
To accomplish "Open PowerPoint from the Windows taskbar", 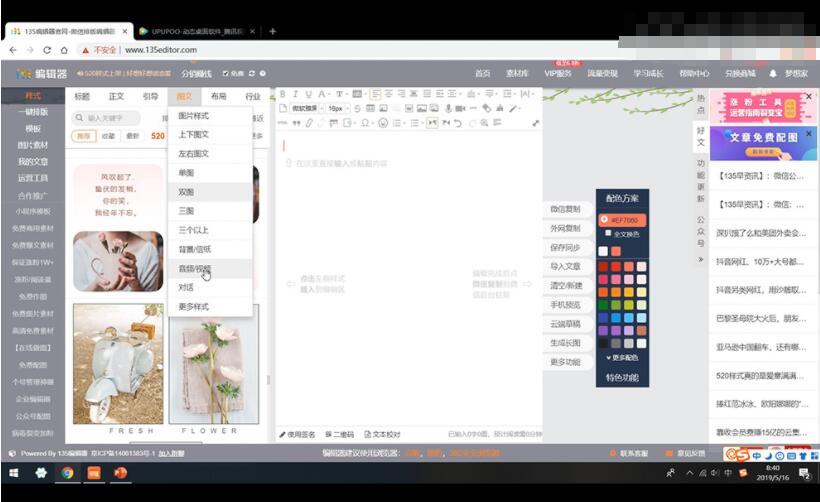I will coord(121,473).
